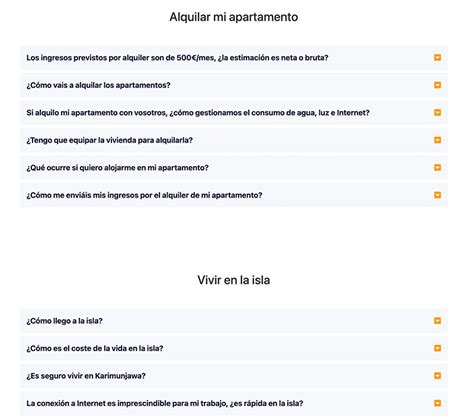
Task: Click orange arrow on the coste de la vida row
Action: point(437,348)
